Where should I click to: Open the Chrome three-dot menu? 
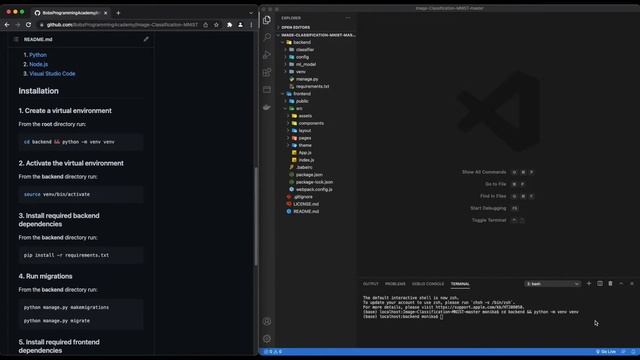point(251,25)
